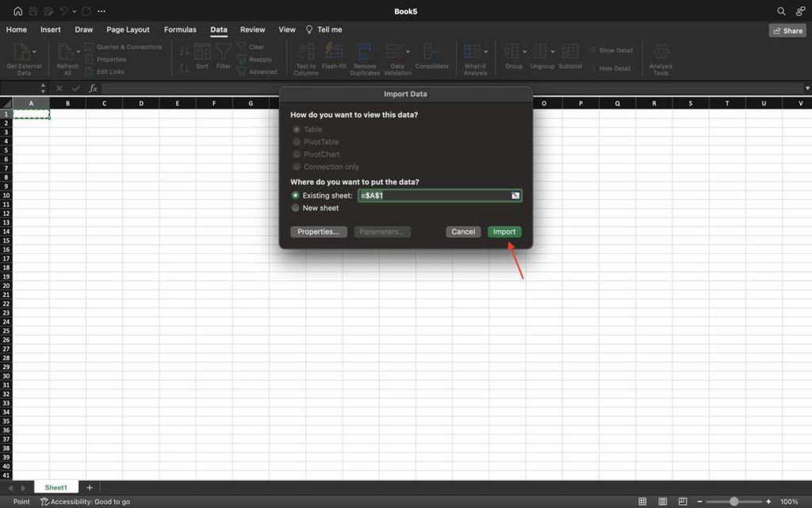Click Get External Data icon

coord(21,52)
